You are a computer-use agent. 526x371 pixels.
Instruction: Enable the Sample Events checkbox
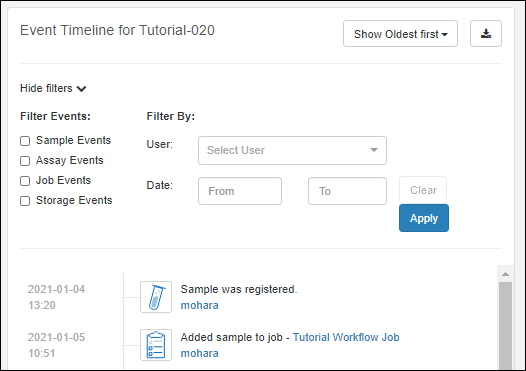click(x=25, y=141)
